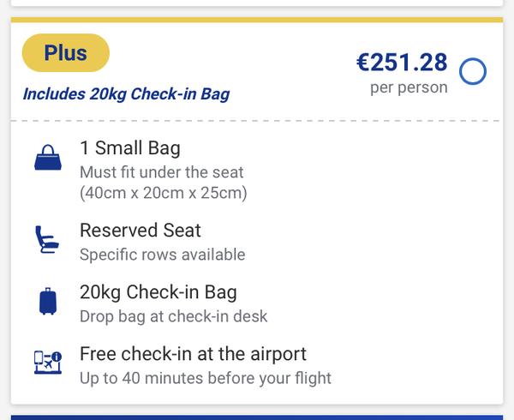Viewport: 514px width, 420px height.
Task: Click 'Includes 20kg Check-in Bag' italic text
Action: click(x=126, y=94)
